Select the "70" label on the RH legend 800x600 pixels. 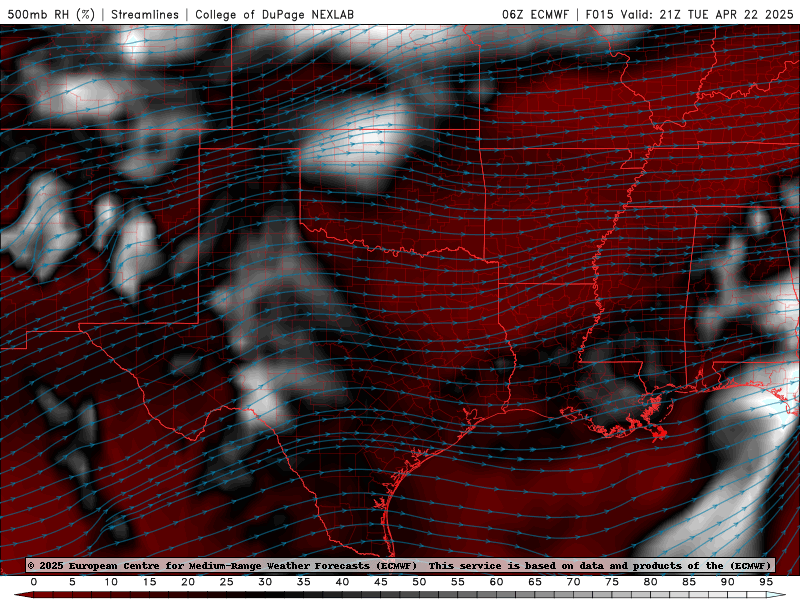(573, 582)
